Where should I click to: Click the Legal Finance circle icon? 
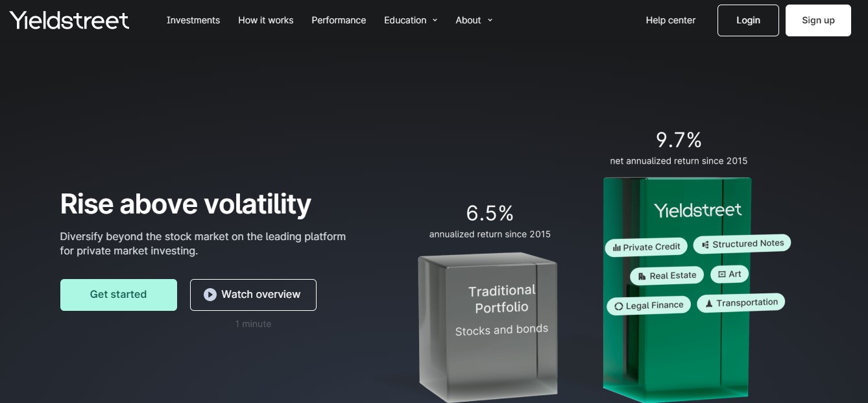pos(618,306)
